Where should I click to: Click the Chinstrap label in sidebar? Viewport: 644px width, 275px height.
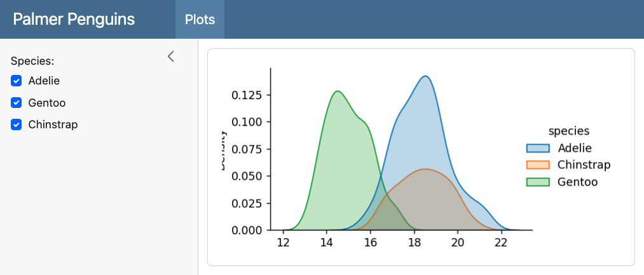point(53,124)
